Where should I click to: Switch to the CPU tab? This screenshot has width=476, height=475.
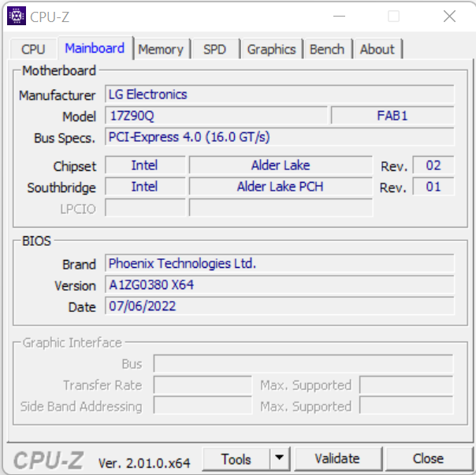click(x=33, y=49)
